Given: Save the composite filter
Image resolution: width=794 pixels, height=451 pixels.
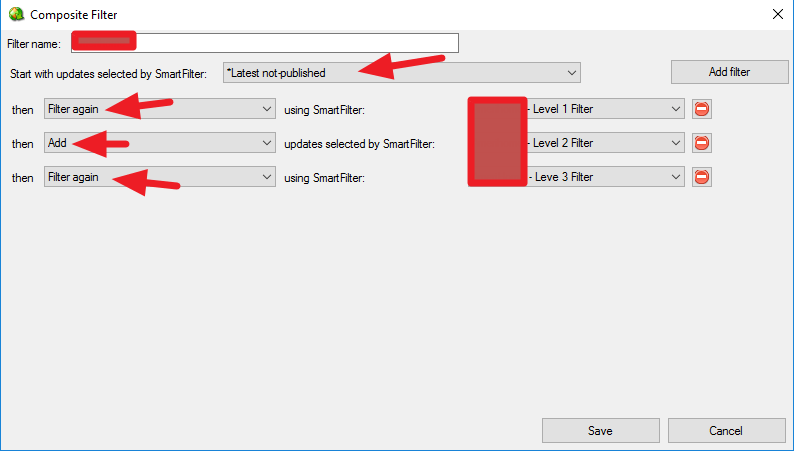Looking at the screenshot, I should 599,430.
